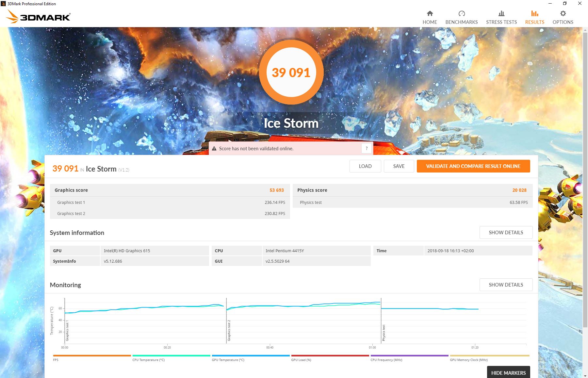The image size is (588, 378).
Task: Show details for Monitoring
Action: click(x=506, y=285)
